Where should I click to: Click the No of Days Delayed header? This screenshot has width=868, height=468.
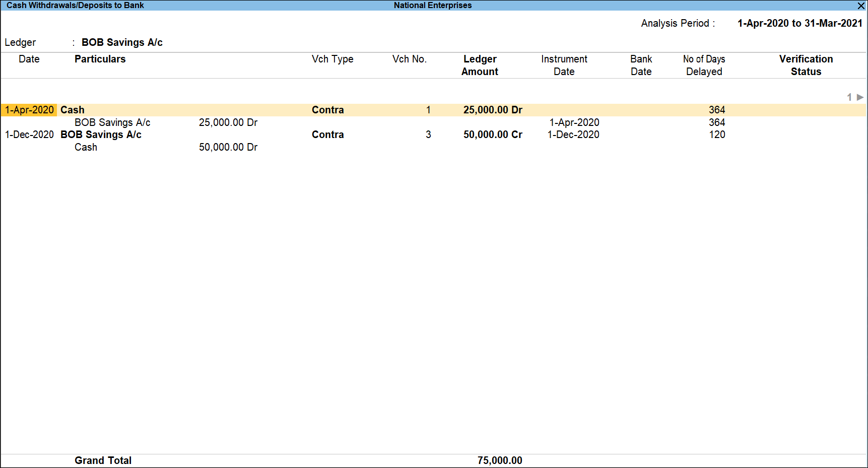click(704, 65)
